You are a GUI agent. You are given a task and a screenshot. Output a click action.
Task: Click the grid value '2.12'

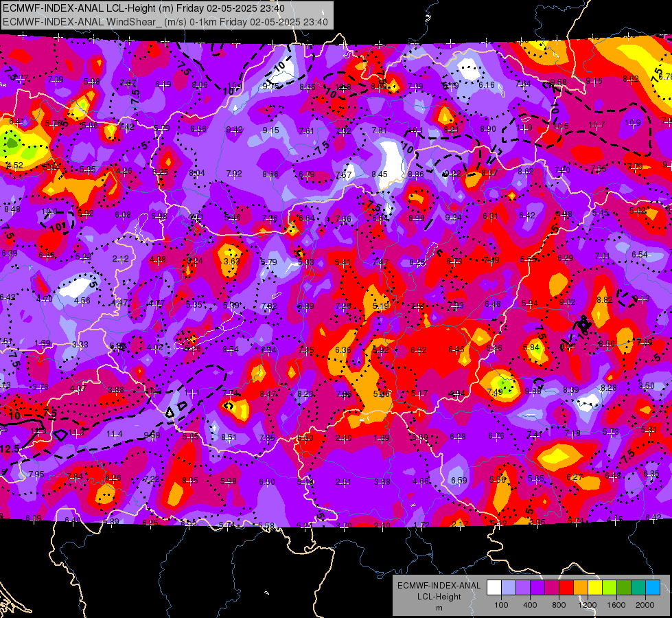(120, 259)
